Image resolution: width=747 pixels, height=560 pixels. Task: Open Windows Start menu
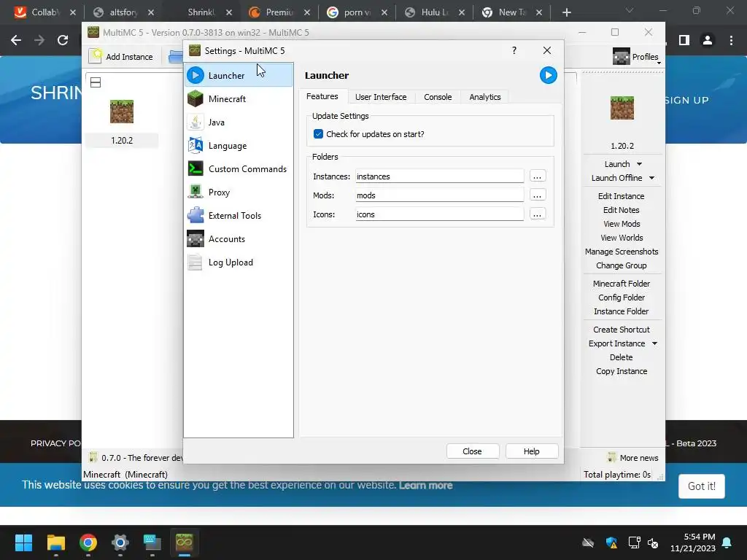click(x=23, y=542)
